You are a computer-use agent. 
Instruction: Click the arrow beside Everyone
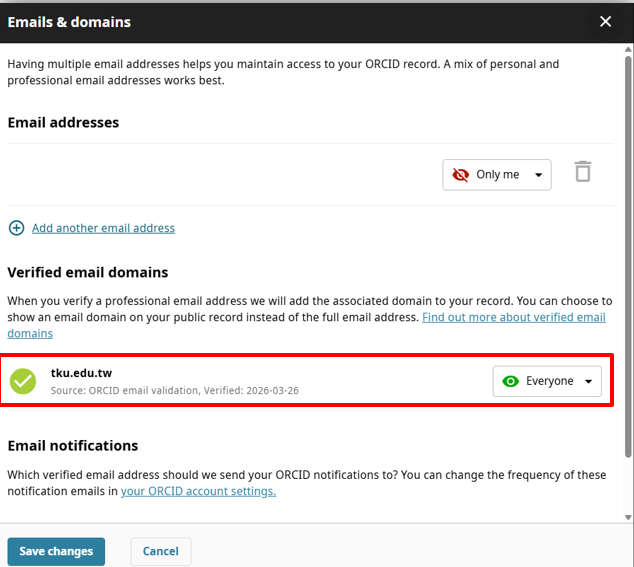point(588,381)
